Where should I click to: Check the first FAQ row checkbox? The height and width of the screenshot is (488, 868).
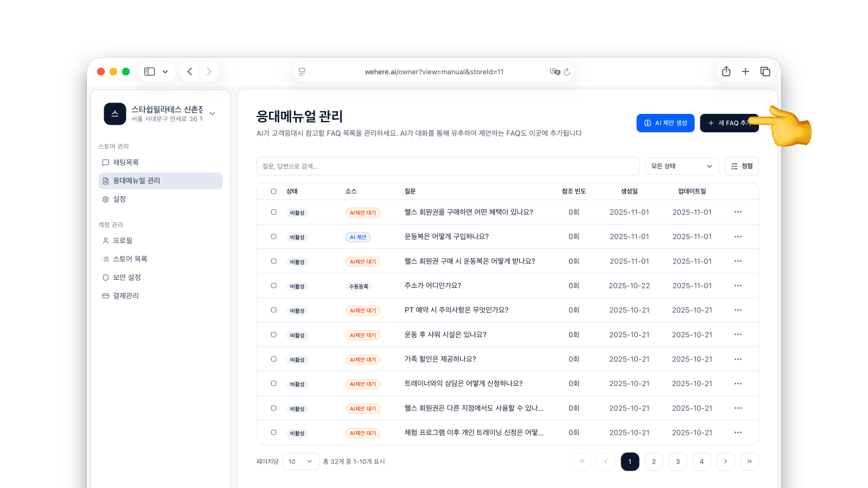(273, 212)
